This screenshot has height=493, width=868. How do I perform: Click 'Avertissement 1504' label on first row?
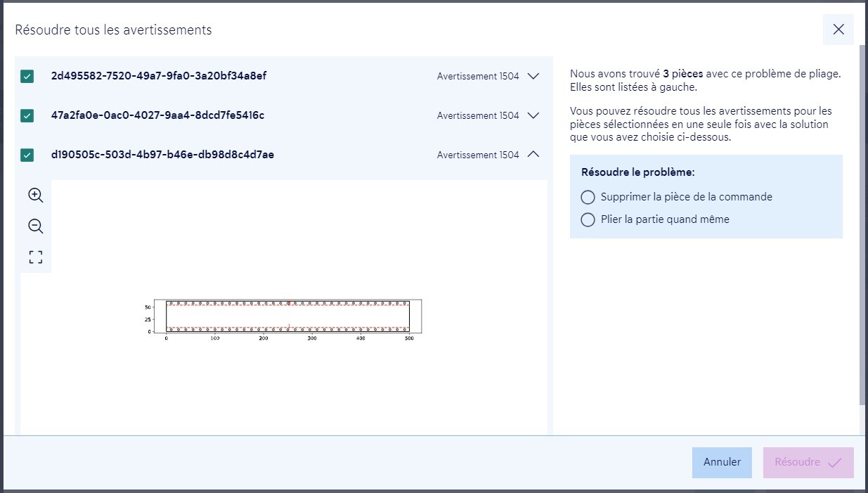point(478,76)
